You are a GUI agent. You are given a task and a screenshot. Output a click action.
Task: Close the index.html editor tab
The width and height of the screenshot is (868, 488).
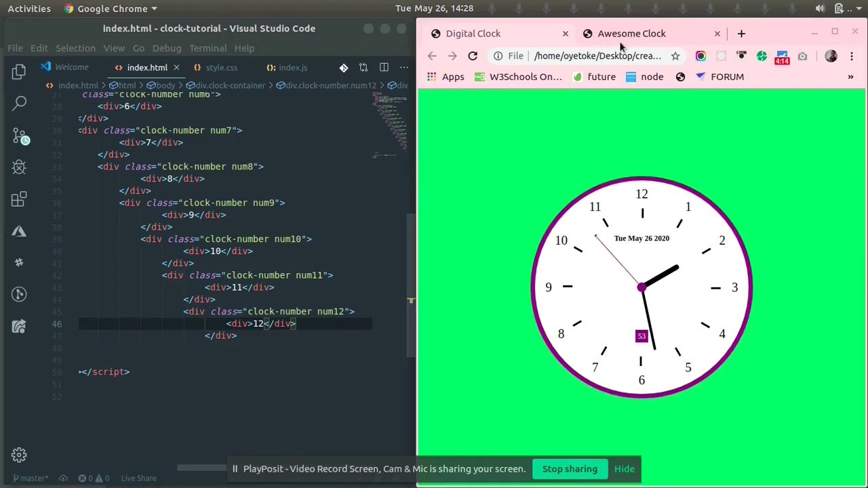tap(176, 68)
